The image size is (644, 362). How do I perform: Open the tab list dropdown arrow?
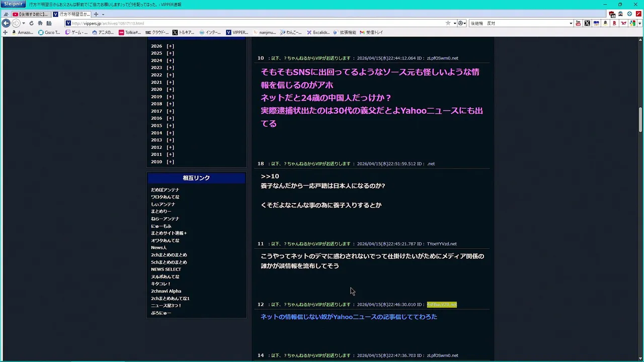[103, 14]
